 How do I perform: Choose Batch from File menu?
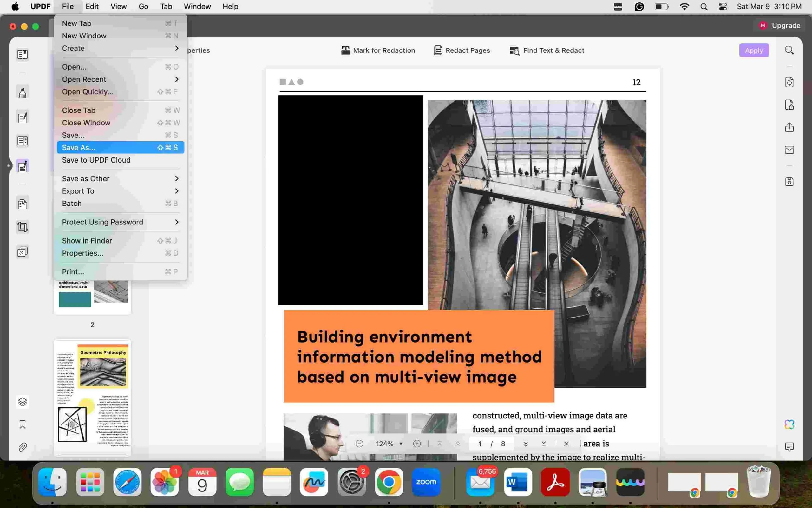[x=120, y=203]
